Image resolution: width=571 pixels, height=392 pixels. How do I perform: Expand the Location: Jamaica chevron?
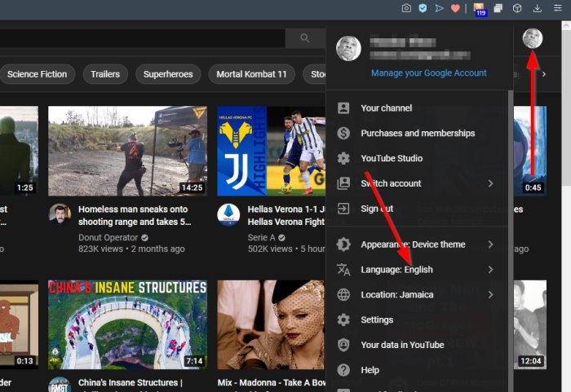pos(490,294)
